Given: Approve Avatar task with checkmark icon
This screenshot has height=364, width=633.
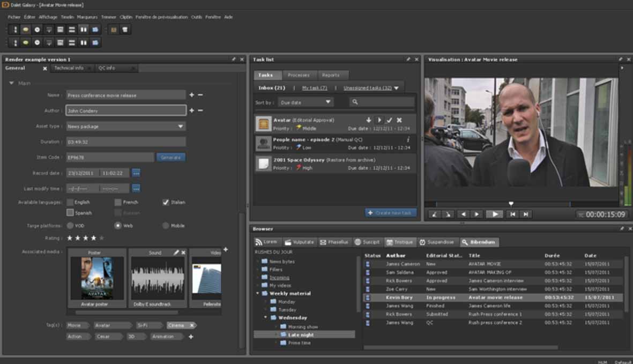Looking at the screenshot, I should (x=389, y=120).
